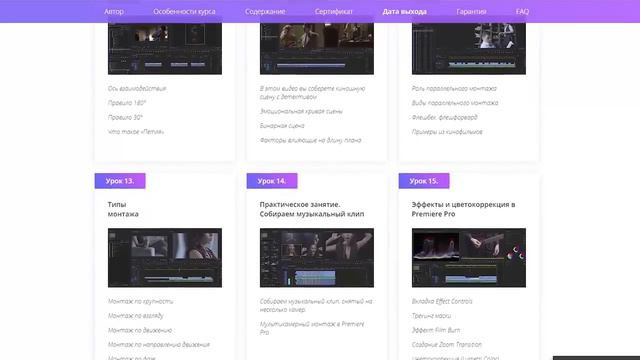Viewport: 640px width, 360px height.
Task: Click the text Флешбек, флешфорвард
Action: tap(444, 117)
